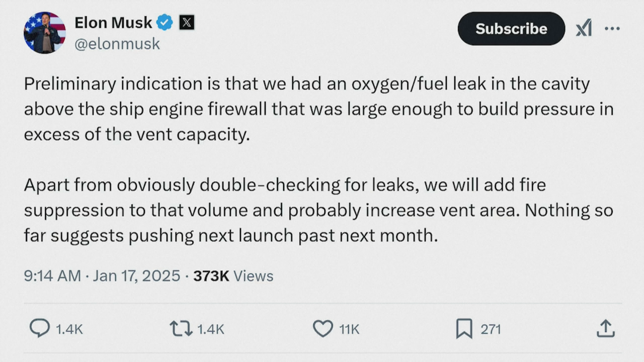This screenshot has height=362, width=644.
Task: Click the 1.4K replies count
Action: [69, 329]
